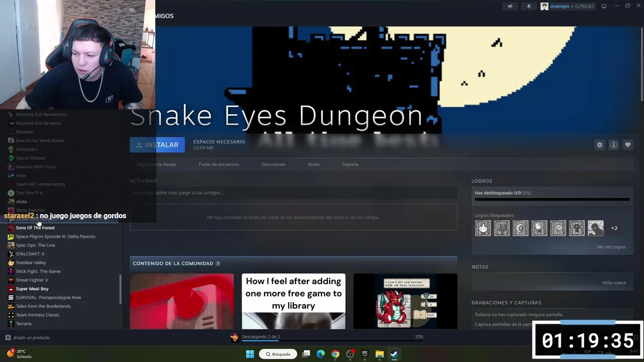Select STALCRAFT: X in library

pos(30,254)
